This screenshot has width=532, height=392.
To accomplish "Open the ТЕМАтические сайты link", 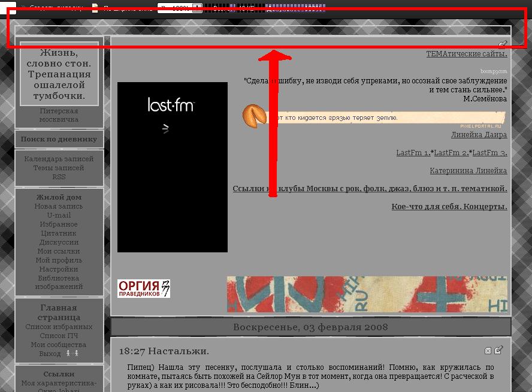I will (x=466, y=54).
